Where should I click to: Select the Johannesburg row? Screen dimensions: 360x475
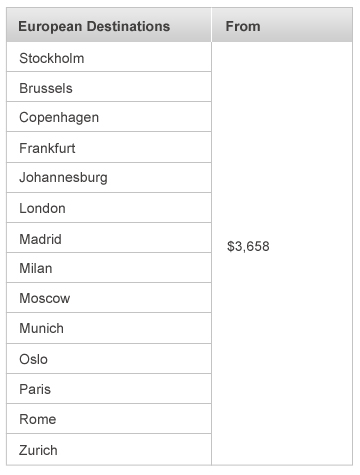coord(109,178)
